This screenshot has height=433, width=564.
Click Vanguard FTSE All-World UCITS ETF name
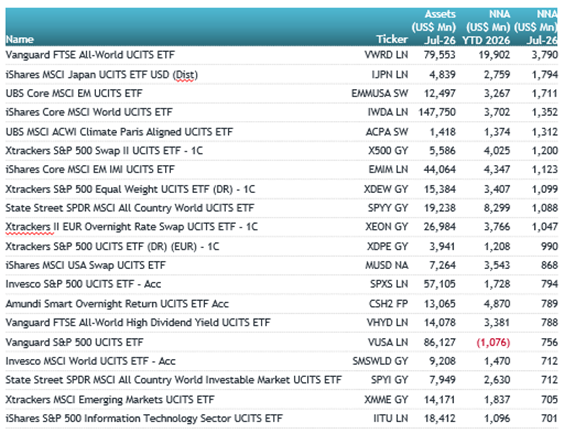[90, 55]
